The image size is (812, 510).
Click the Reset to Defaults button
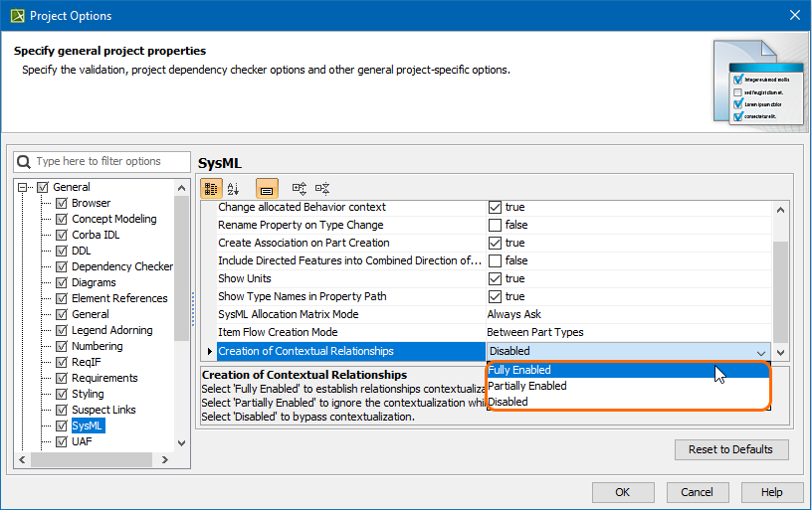tap(730, 449)
